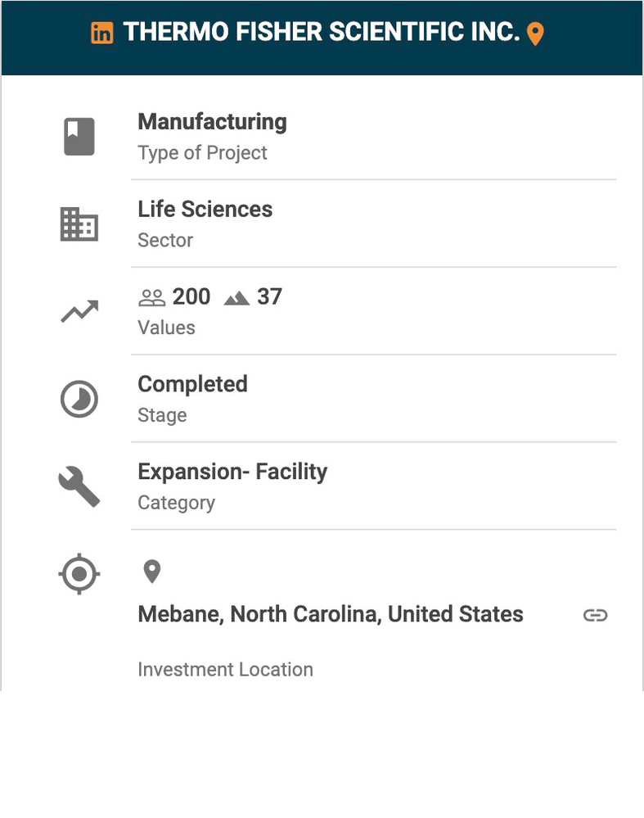644x818 pixels.
Task: Click the book icon beside Type of Project
Action: click(x=79, y=137)
